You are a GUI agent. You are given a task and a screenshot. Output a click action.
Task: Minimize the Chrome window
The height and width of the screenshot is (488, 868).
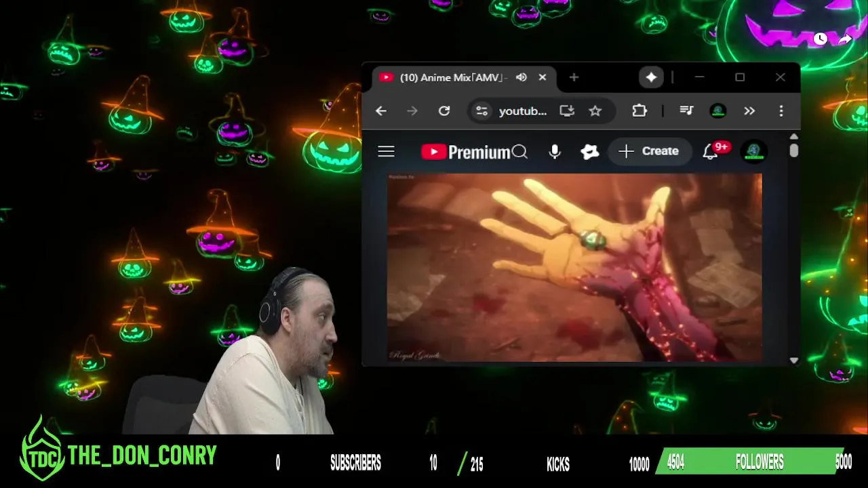pos(699,77)
